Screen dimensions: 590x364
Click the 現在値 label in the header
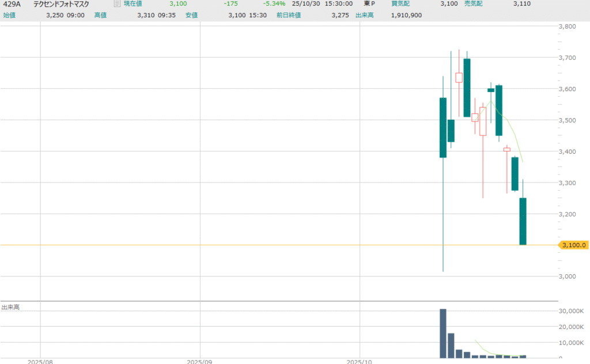[133, 4]
